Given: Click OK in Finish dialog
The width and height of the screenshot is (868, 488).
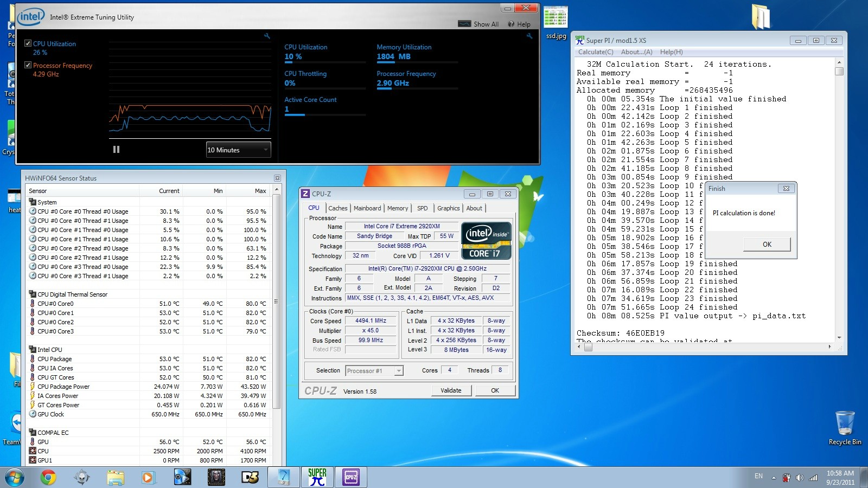Looking at the screenshot, I should [x=767, y=245].
